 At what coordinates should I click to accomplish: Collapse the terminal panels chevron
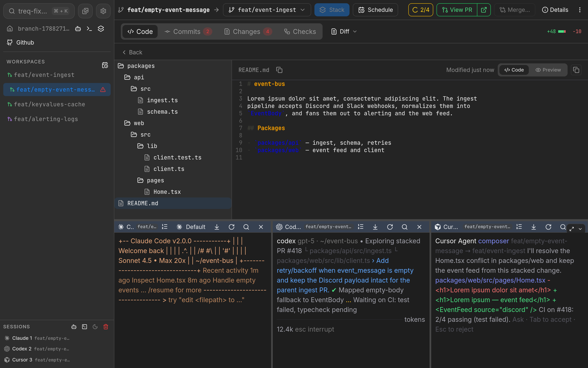click(x=580, y=229)
